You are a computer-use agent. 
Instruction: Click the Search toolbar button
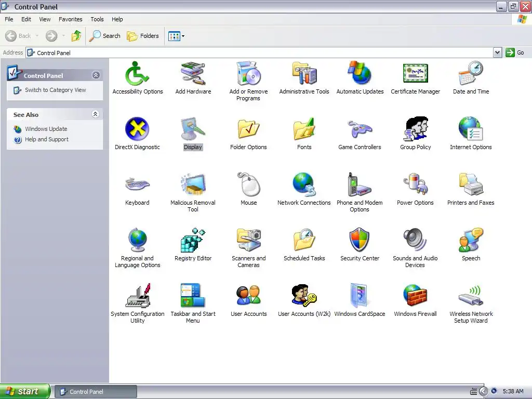[104, 36]
